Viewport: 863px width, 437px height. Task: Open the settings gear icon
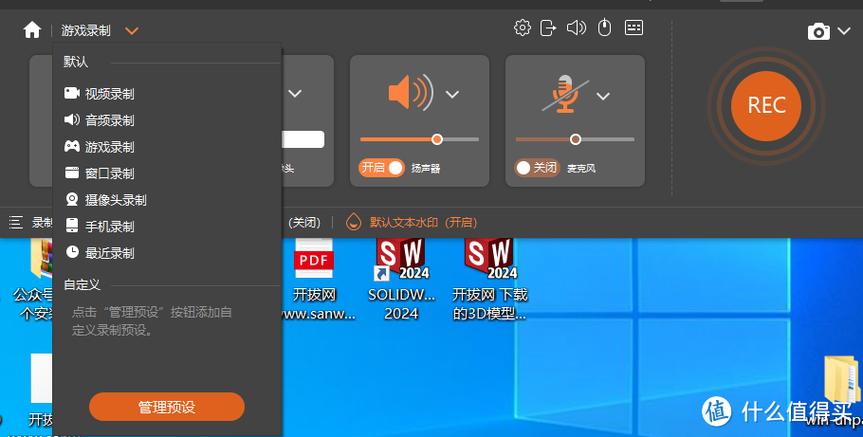coord(522,28)
